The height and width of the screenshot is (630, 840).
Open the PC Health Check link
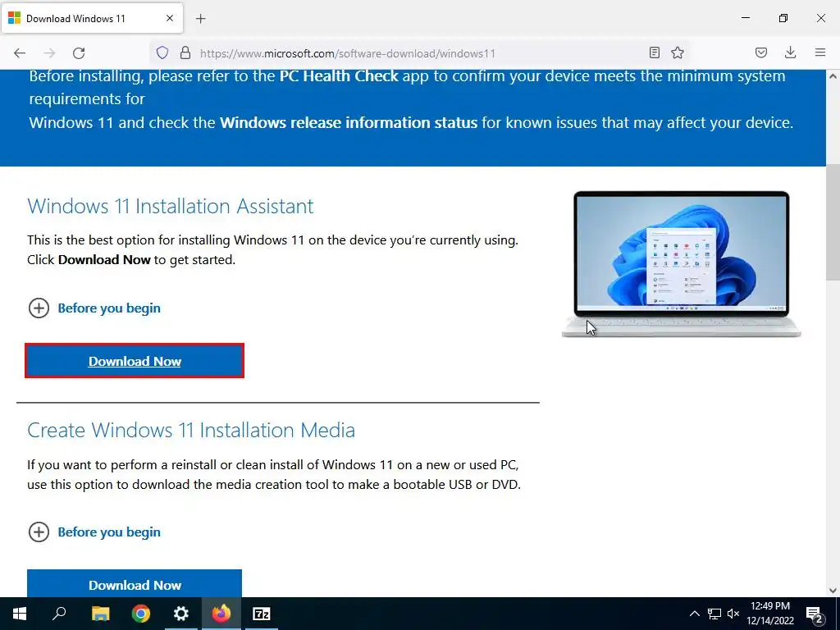pos(339,76)
